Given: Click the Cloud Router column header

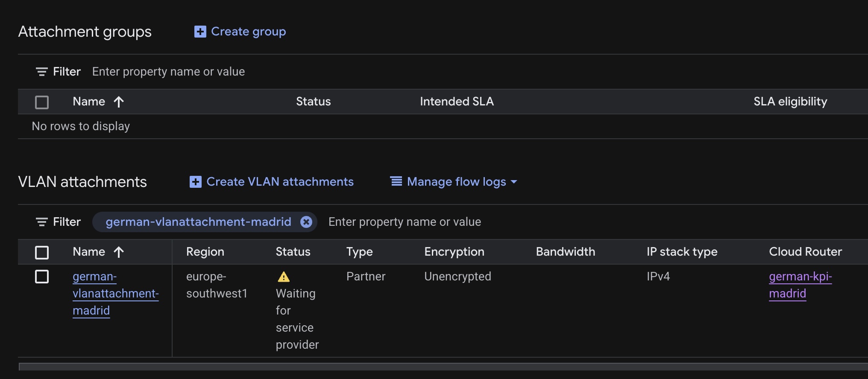Looking at the screenshot, I should click(x=806, y=252).
